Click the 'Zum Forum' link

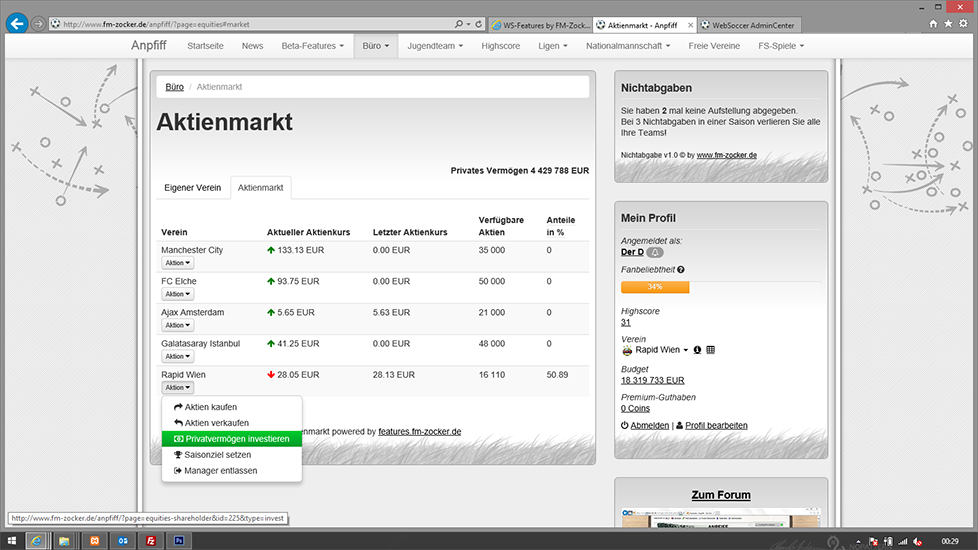pyautogui.click(x=720, y=495)
